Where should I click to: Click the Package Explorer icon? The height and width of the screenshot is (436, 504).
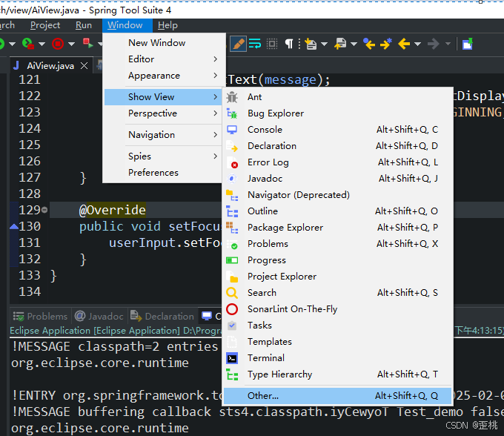click(232, 228)
